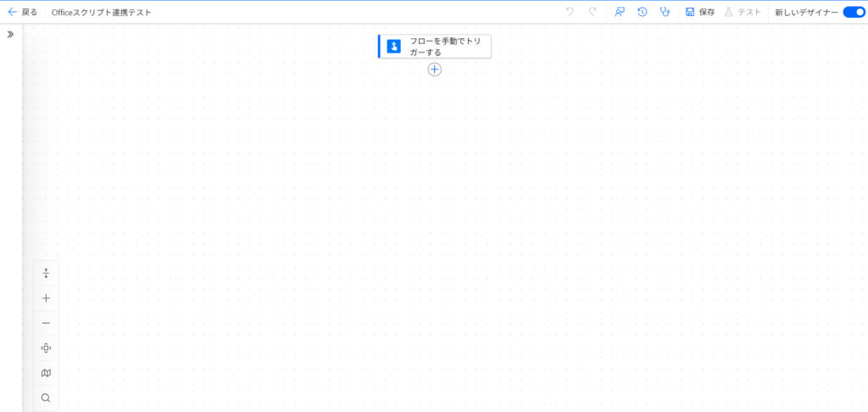This screenshot has width=868, height=412.
Task: Add a step with the plus button below trigger
Action: (435, 70)
